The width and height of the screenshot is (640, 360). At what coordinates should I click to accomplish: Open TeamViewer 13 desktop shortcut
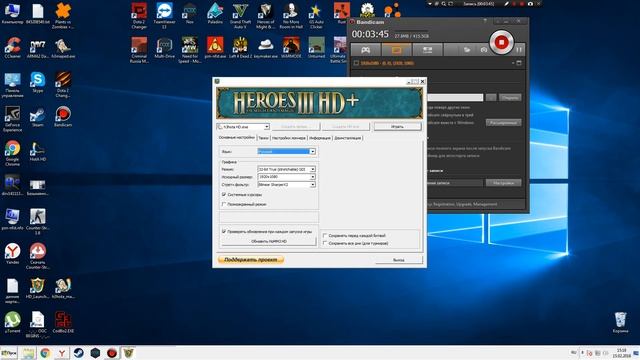tap(164, 16)
